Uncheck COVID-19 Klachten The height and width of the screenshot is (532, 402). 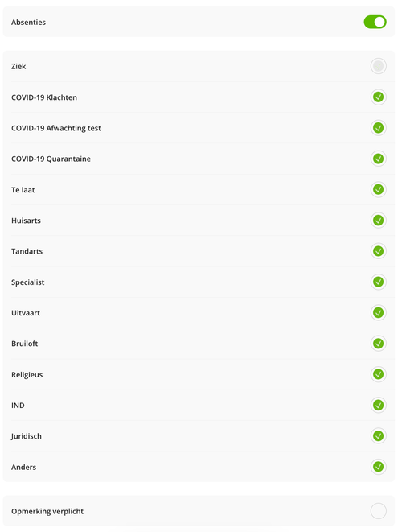point(378,97)
